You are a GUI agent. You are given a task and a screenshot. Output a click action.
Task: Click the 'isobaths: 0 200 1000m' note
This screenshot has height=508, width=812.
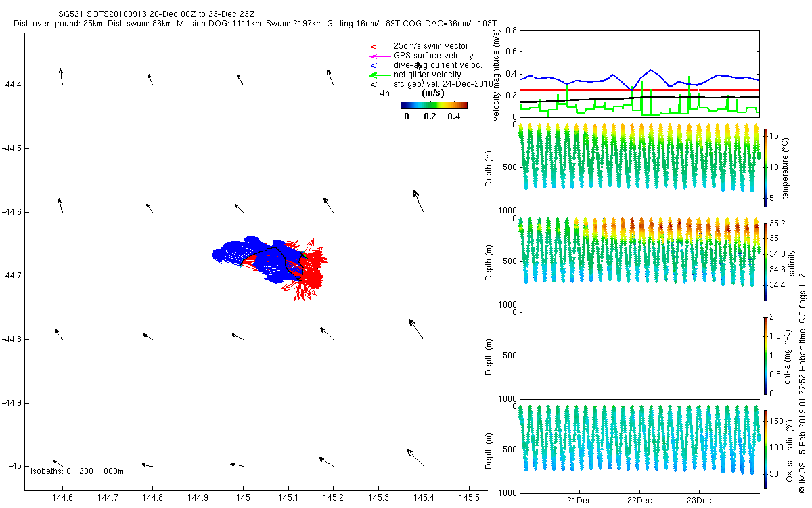[76, 471]
